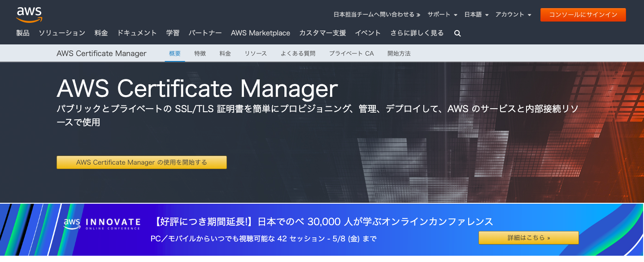Open the 製品 menu
Image resolution: width=644 pixels, height=262 pixels.
[23, 33]
